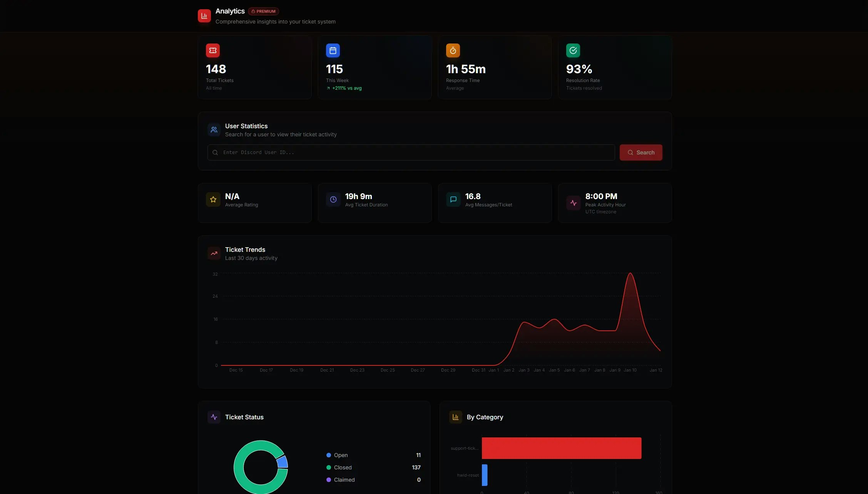Select the red Ticket Trends line icon

pyautogui.click(x=214, y=253)
